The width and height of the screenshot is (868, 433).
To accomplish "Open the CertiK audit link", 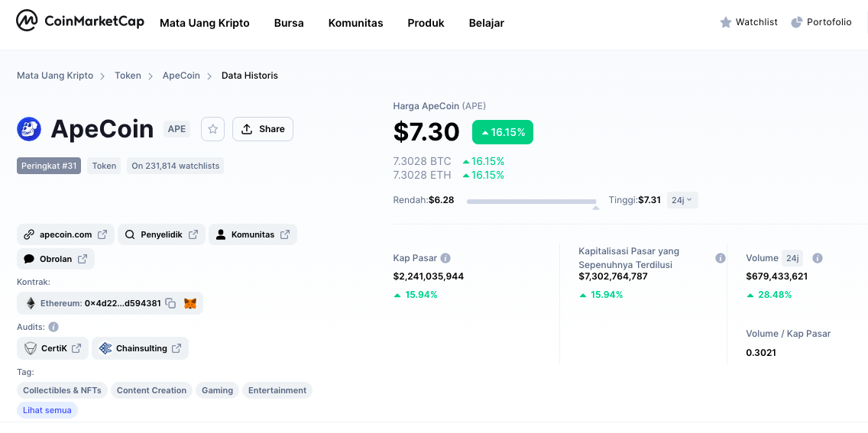I will pyautogui.click(x=53, y=348).
